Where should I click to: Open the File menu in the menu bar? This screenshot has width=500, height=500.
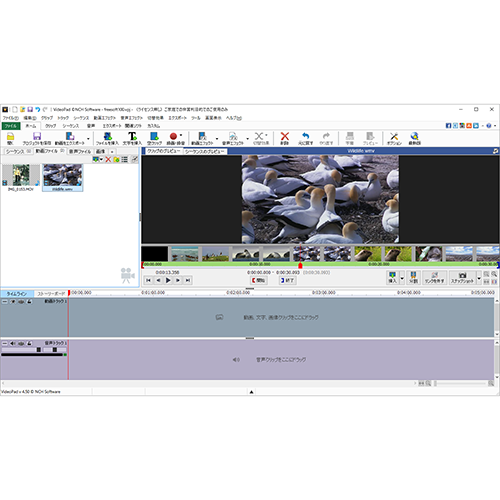10,118
